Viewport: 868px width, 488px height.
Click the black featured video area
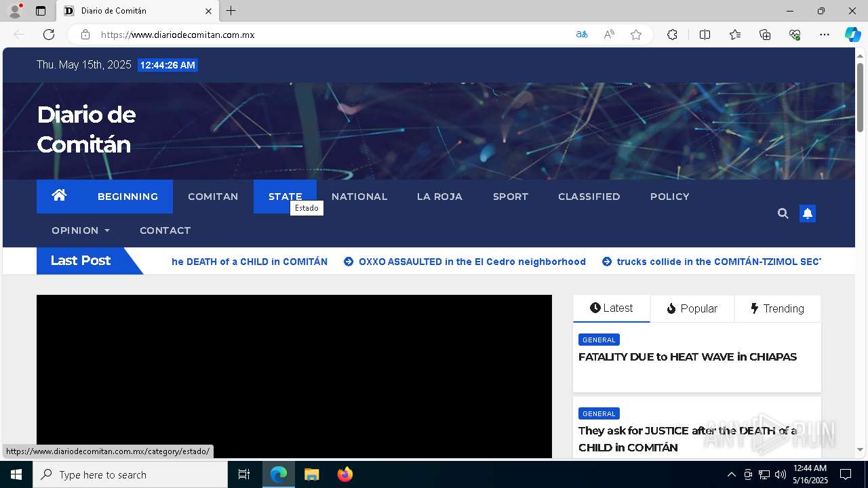294,376
